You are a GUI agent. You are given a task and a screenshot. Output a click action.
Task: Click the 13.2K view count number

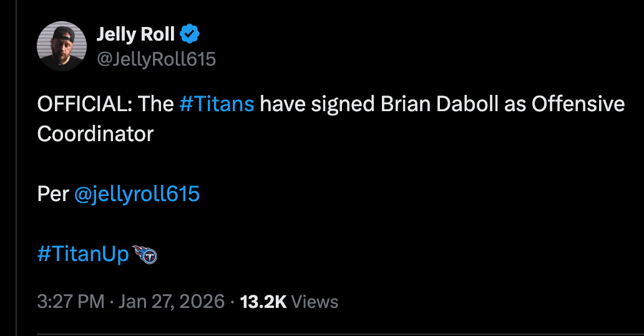pos(263,302)
